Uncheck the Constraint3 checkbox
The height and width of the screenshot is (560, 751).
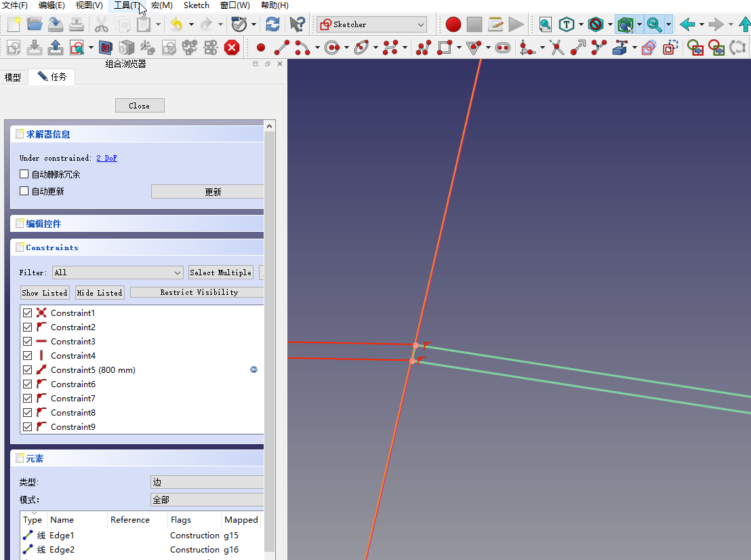click(x=27, y=342)
